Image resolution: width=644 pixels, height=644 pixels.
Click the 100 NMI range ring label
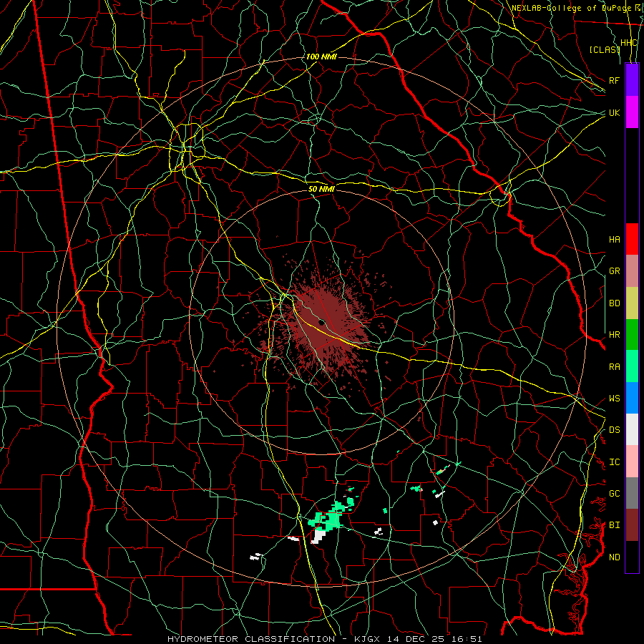pyautogui.click(x=321, y=57)
